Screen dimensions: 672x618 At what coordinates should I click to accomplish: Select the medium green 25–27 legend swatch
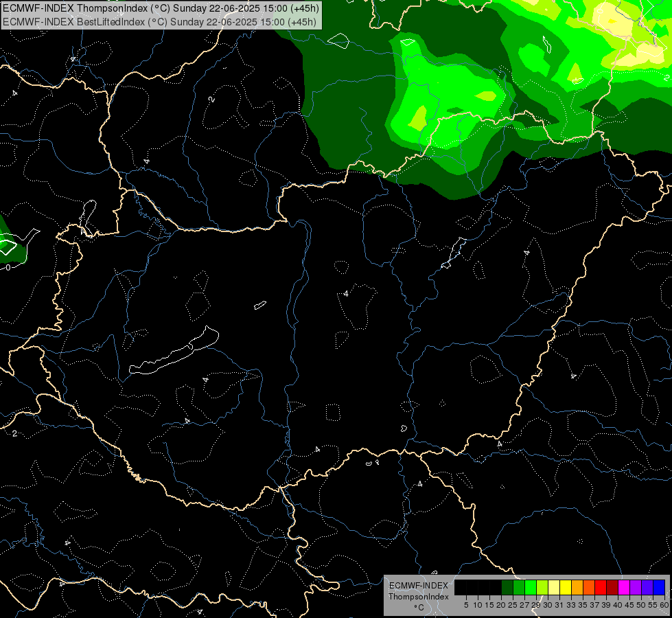point(519,588)
